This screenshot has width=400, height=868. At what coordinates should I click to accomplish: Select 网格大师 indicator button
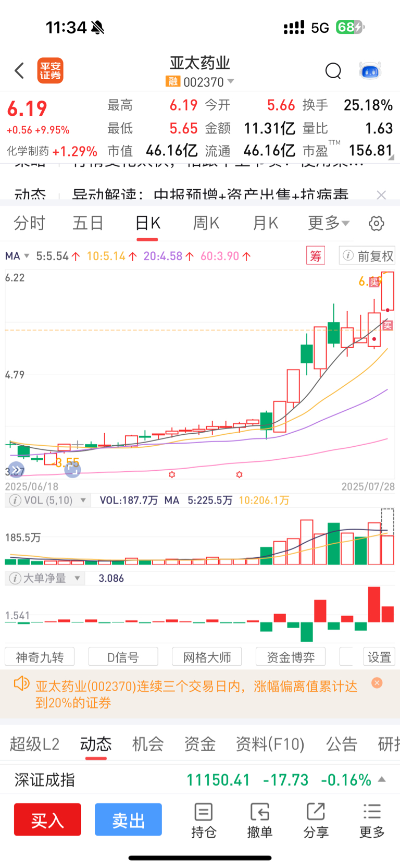207,657
